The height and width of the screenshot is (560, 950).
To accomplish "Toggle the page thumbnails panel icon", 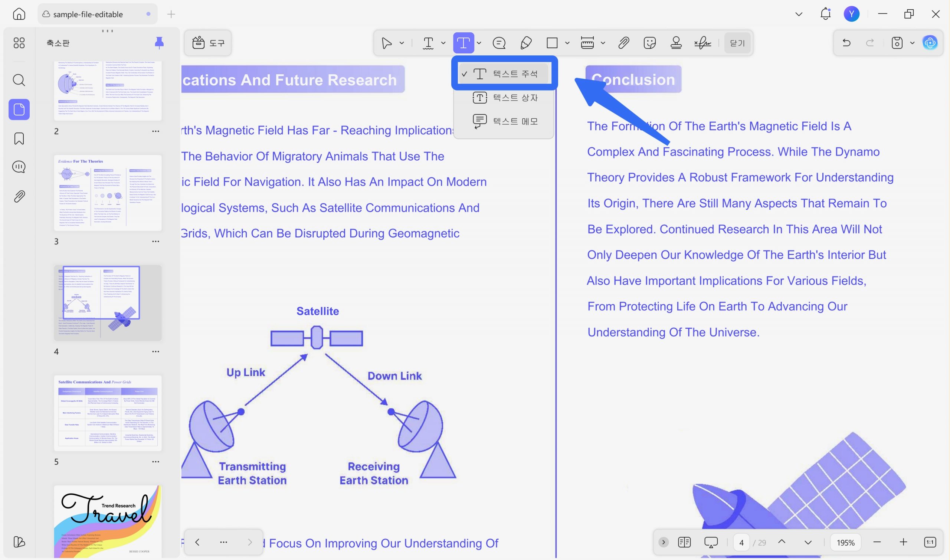I will tap(19, 109).
